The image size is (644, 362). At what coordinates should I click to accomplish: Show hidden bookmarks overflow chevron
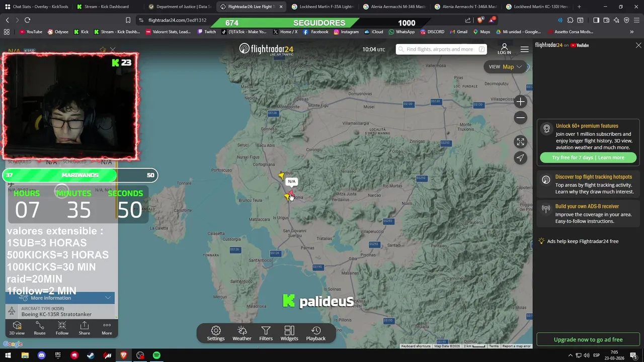click(x=632, y=32)
